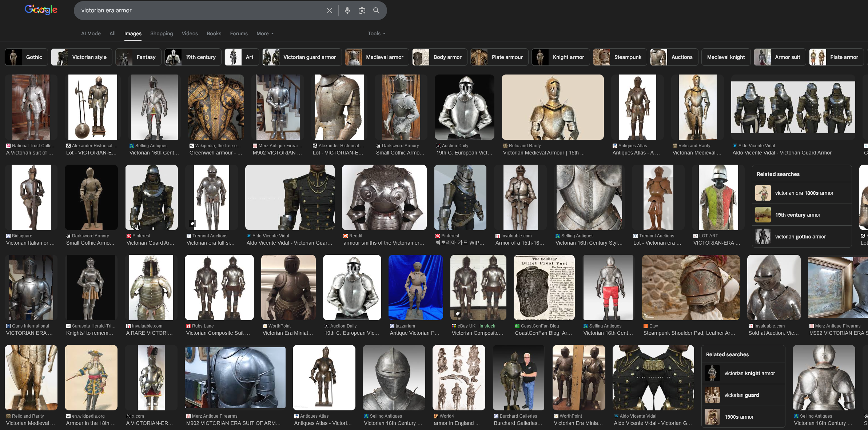Screen dimensions: 868x430
Task: Open the 19th century armor suggestion
Action: (x=797, y=215)
